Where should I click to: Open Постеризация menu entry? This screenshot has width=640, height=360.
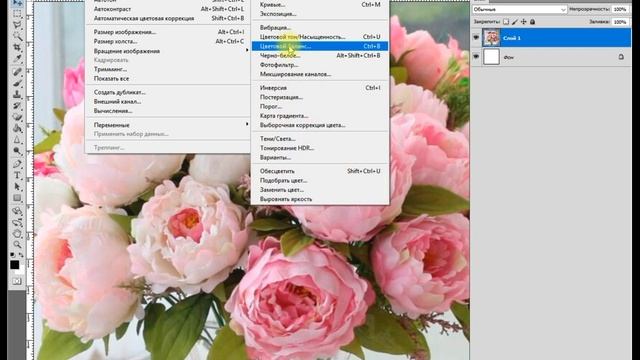(x=320, y=97)
